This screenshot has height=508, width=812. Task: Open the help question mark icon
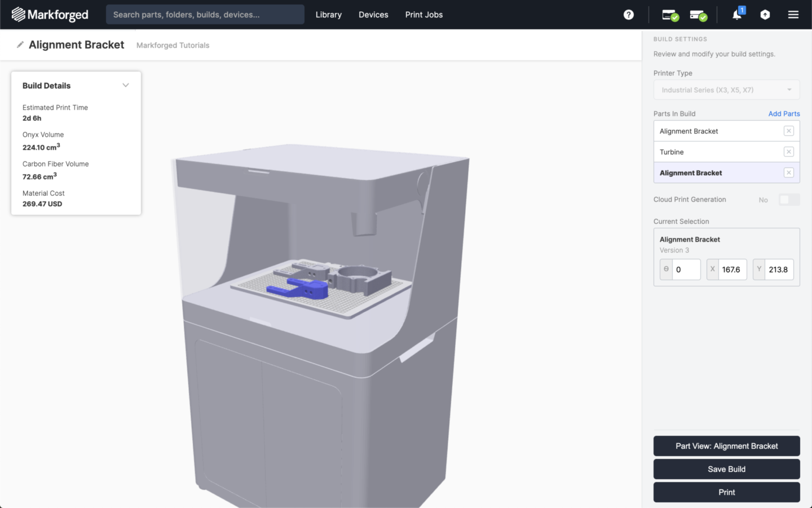point(628,15)
